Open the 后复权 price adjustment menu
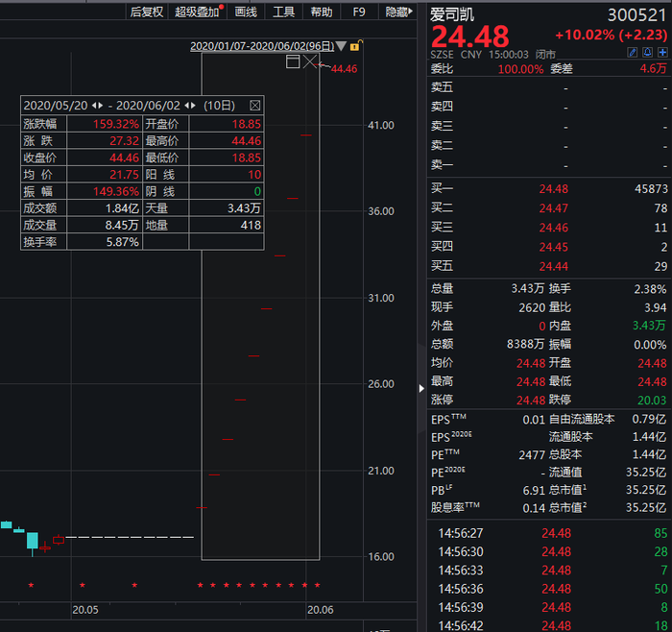Screen dimensions: 672x632 pos(147,12)
